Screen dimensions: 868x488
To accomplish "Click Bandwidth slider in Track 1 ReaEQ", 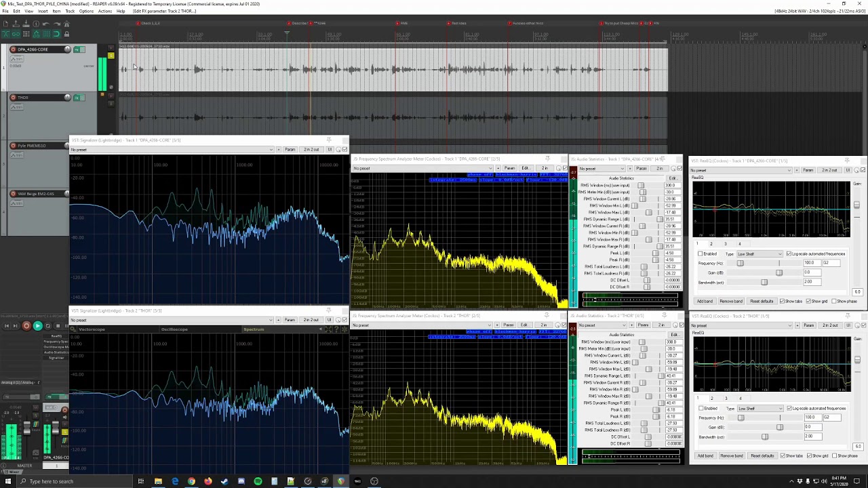I will click(x=764, y=282).
